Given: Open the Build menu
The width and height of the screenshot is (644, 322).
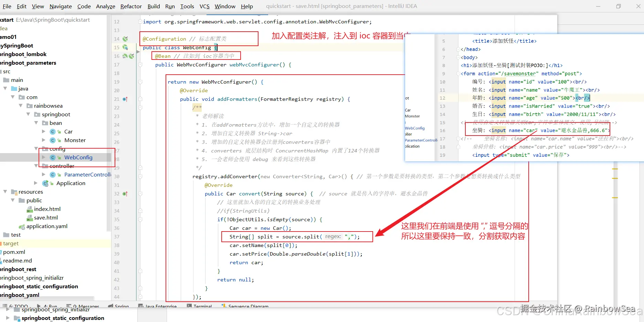Looking at the screenshot, I should click(154, 6).
